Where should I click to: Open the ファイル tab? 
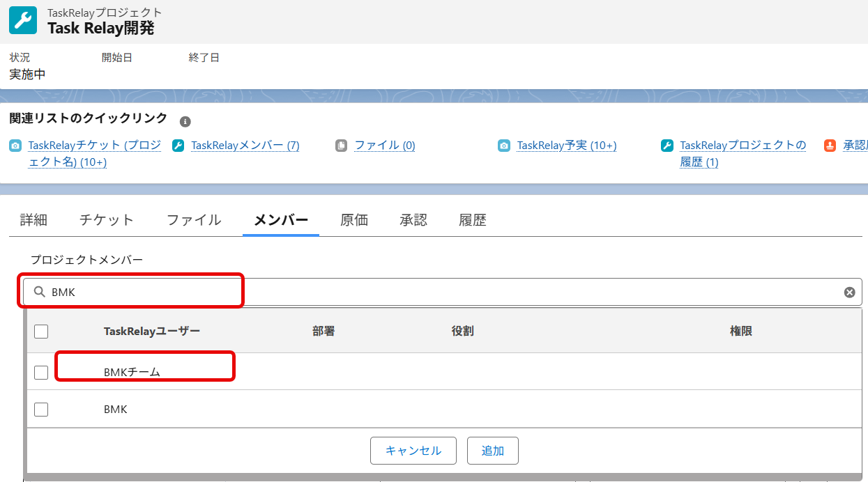[194, 220]
